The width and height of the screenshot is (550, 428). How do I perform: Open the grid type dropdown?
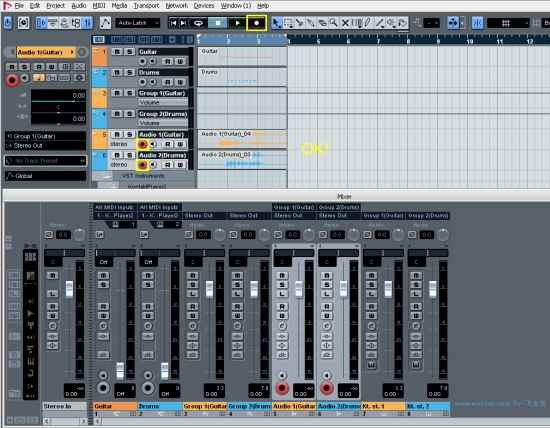pyautogui.click(x=508, y=23)
